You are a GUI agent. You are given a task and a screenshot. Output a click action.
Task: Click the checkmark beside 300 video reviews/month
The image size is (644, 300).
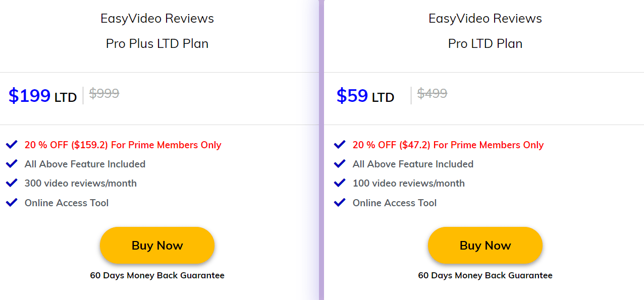click(12, 183)
